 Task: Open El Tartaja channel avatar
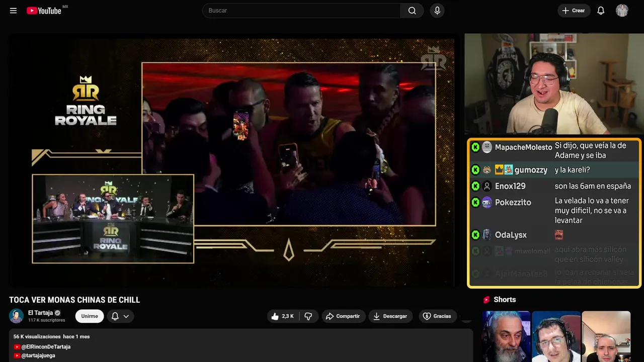coord(17,316)
